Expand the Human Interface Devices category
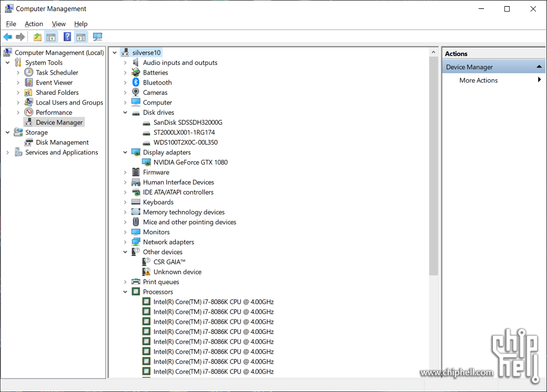Viewport: 547px width, 392px height. 125,182
